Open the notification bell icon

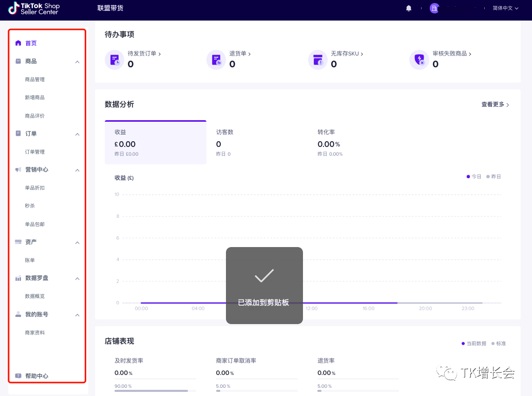408,8
